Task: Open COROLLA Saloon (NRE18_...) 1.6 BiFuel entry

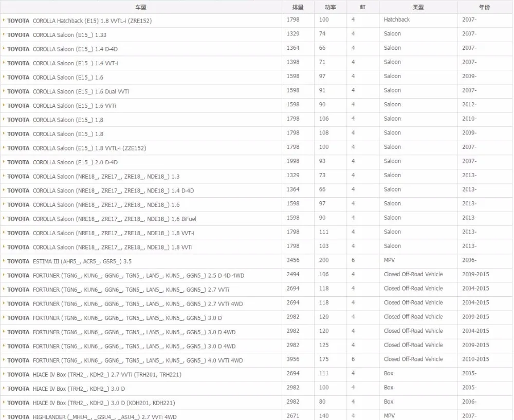Action: (x=102, y=219)
